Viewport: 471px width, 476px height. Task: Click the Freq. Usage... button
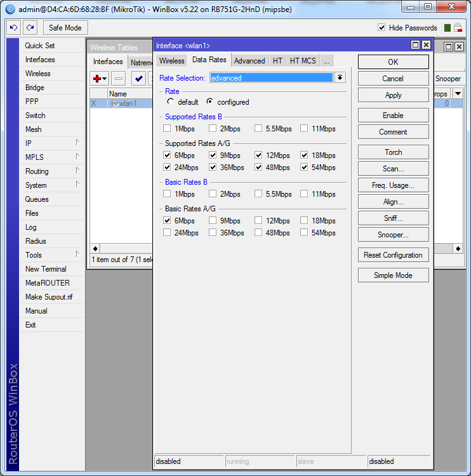(394, 185)
